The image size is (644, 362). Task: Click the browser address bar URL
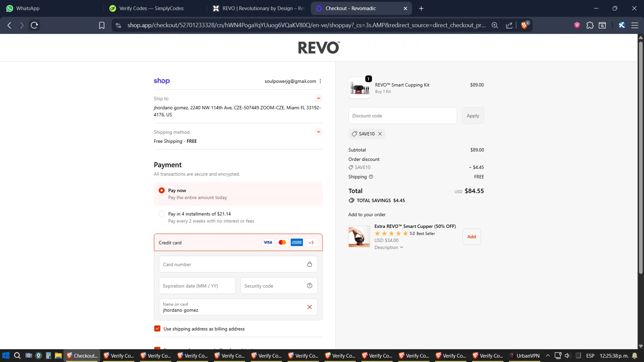point(307,25)
